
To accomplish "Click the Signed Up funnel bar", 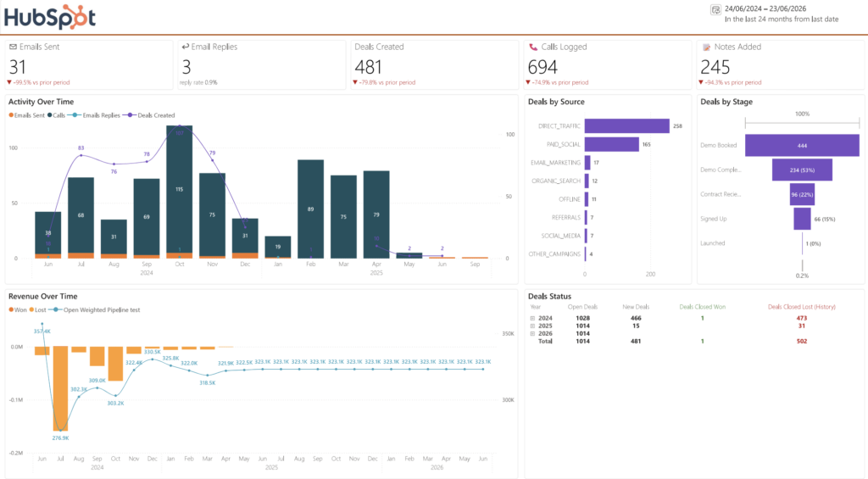I will click(802, 219).
